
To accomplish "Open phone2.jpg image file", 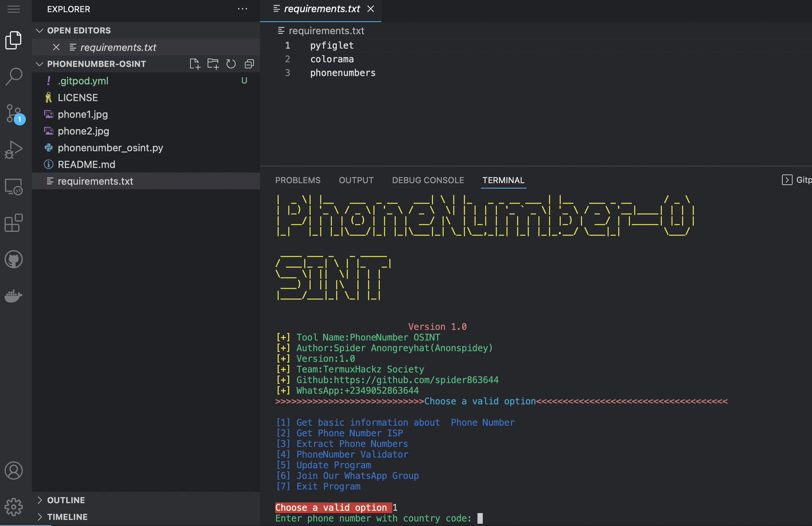I will 146,131.
